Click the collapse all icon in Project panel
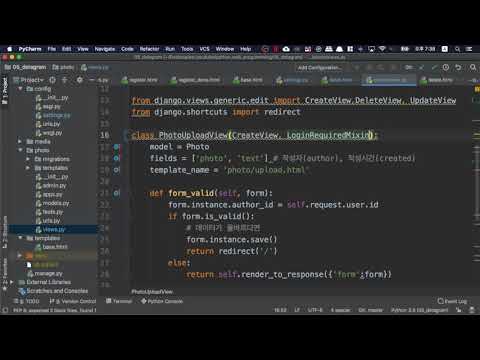The width and height of the screenshot is (480, 360). (65, 80)
